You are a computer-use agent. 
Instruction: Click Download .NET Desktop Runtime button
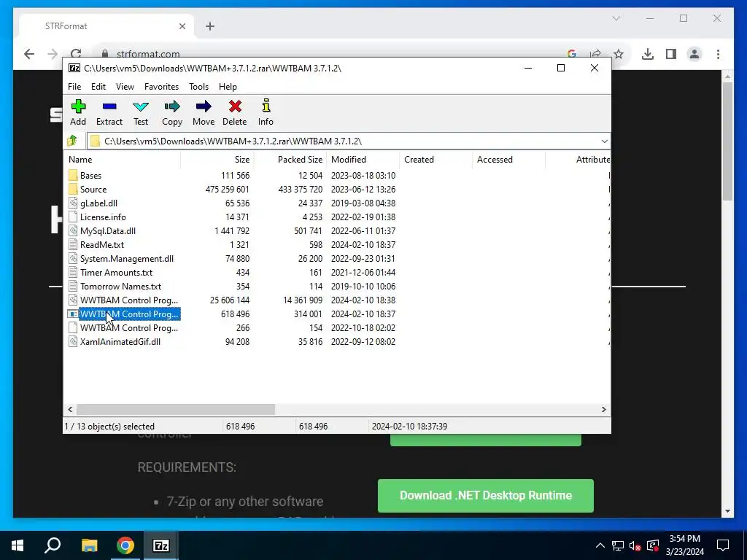point(485,495)
